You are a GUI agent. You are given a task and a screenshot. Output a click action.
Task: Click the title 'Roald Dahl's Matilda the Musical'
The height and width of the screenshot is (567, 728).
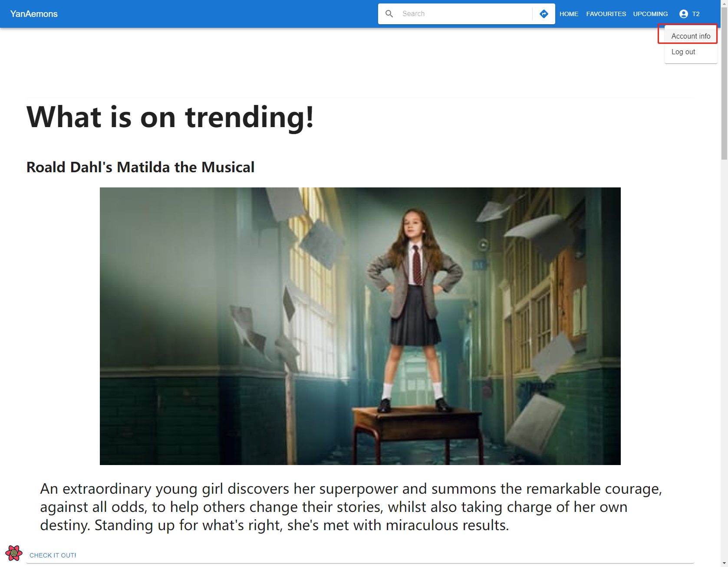click(140, 167)
